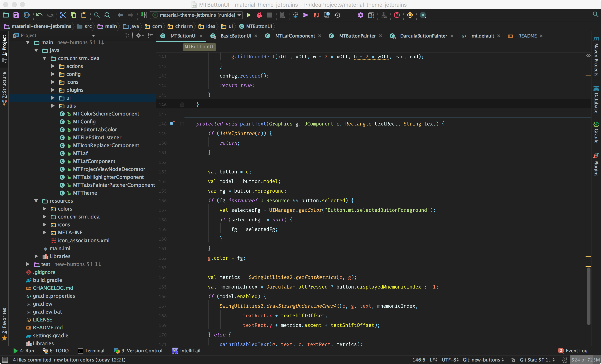Open the Git: new-buttons branch popup
601x364 pixels.
[x=483, y=360]
